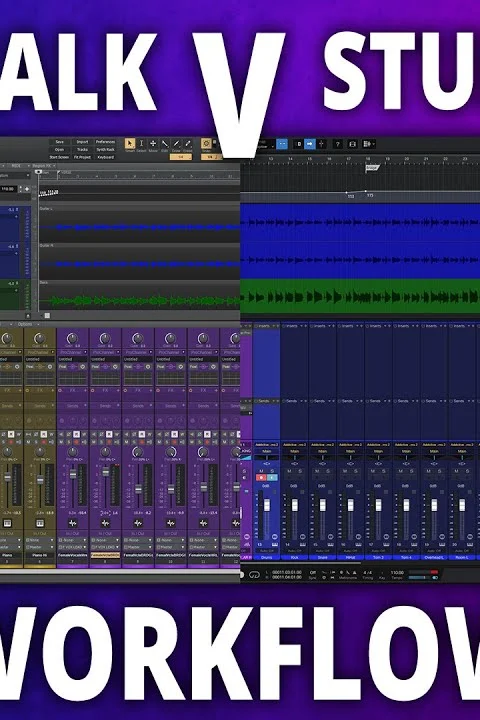This screenshot has width=480, height=720.
Task: Click the phase invert icon on Piano Hi strip
Action: coord(37,434)
